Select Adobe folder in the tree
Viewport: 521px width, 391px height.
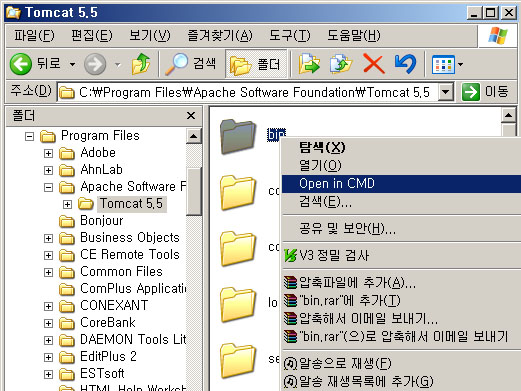coord(98,153)
